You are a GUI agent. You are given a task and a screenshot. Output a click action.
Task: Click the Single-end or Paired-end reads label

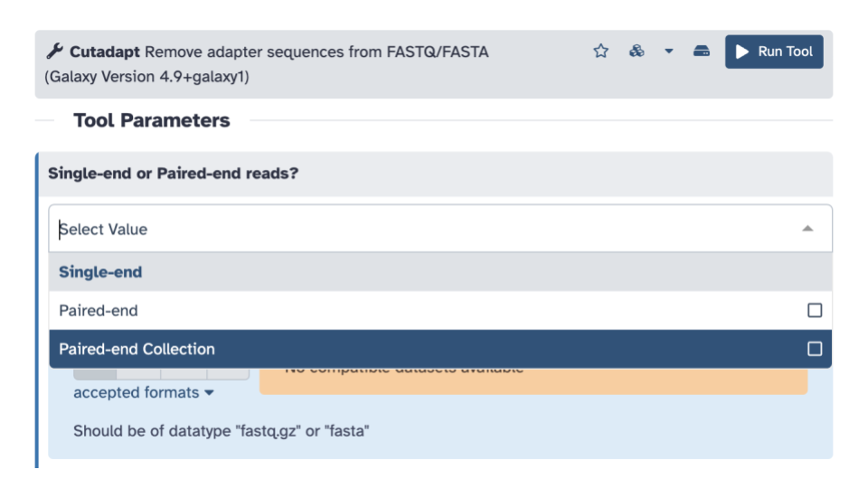[174, 174]
